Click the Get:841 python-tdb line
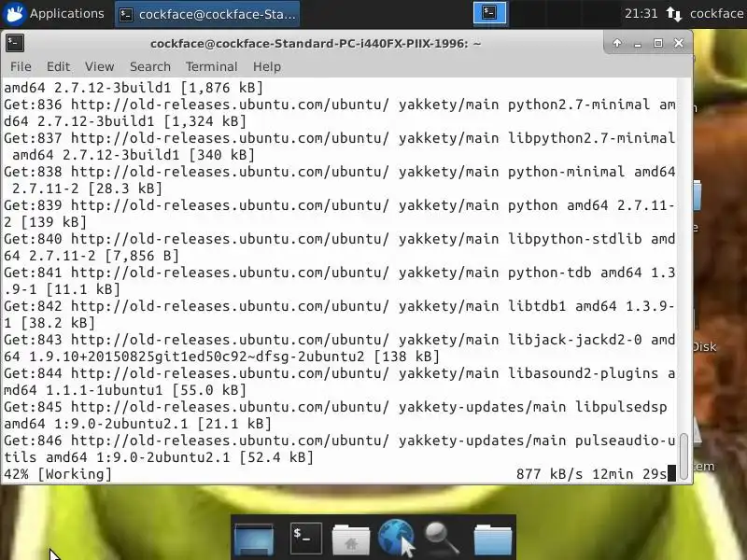 [339, 281]
